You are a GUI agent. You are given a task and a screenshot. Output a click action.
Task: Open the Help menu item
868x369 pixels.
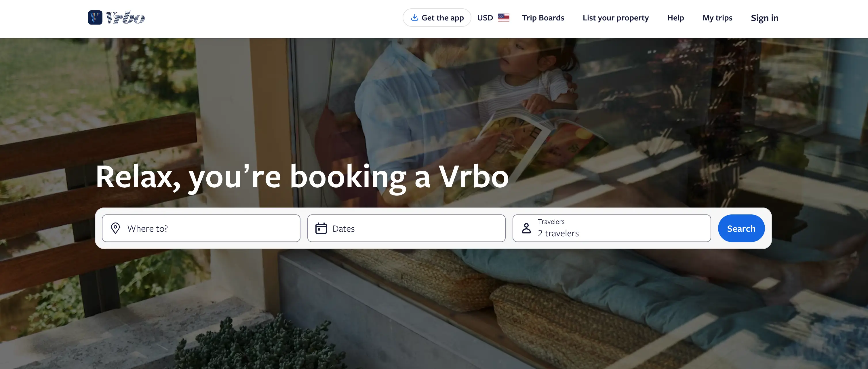click(x=675, y=18)
